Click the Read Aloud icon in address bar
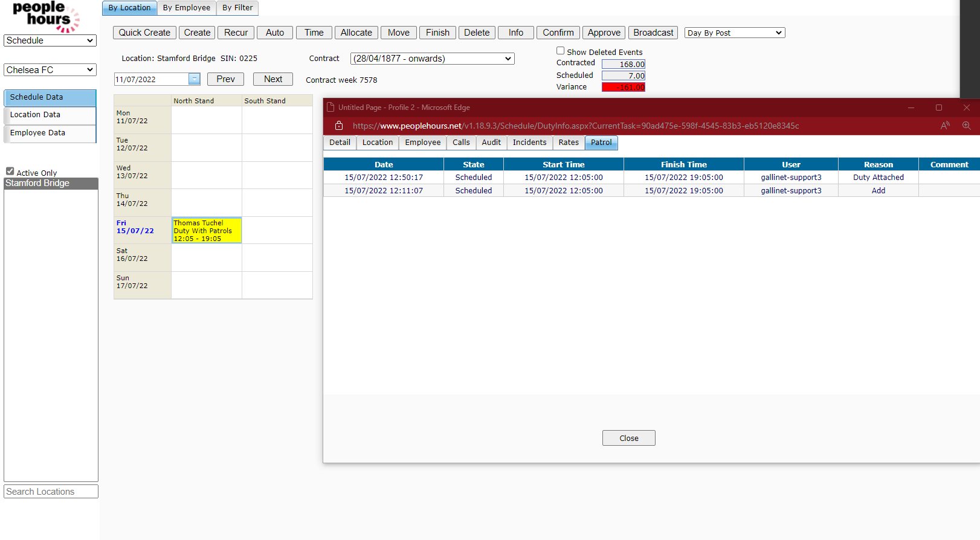This screenshot has width=980, height=540. point(945,126)
